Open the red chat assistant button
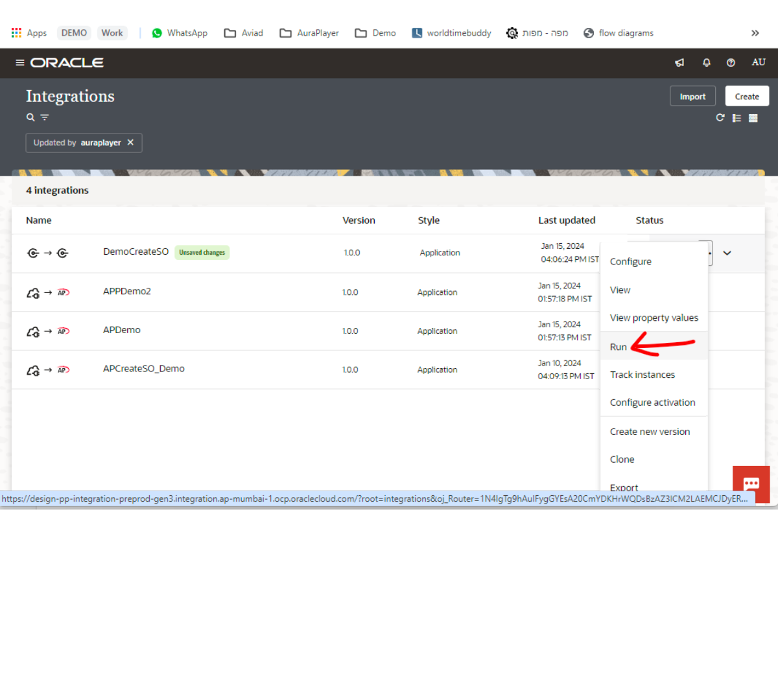This screenshot has width=778, height=700. pyautogui.click(x=751, y=484)
